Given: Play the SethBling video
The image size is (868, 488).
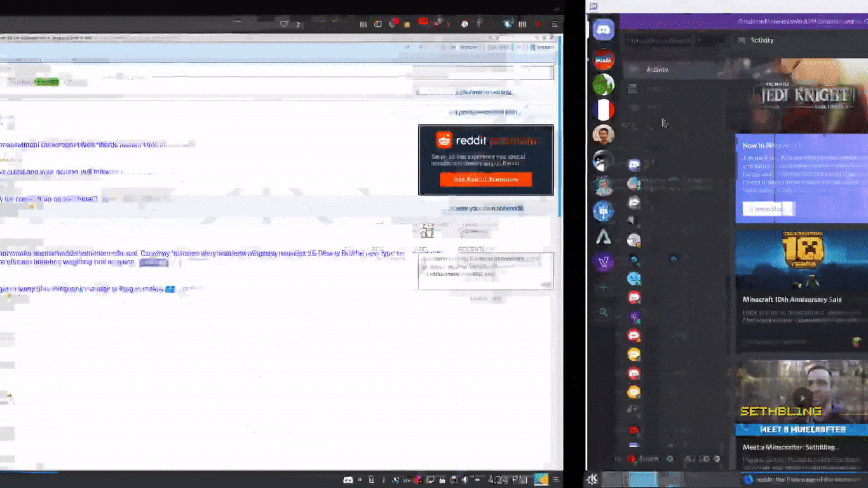Looking at the screenshot, I should (x=803, y=399).
